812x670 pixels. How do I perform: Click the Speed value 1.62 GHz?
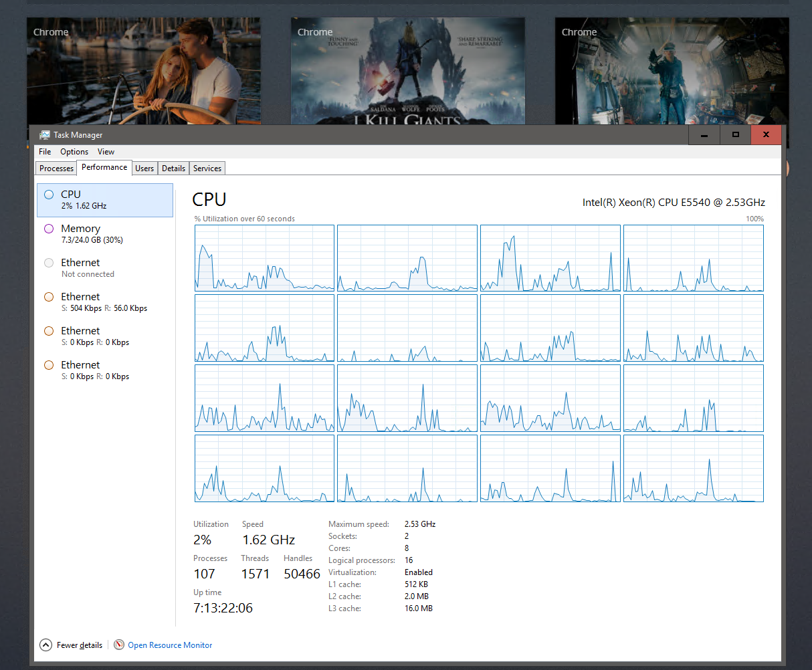click(269, 540)
